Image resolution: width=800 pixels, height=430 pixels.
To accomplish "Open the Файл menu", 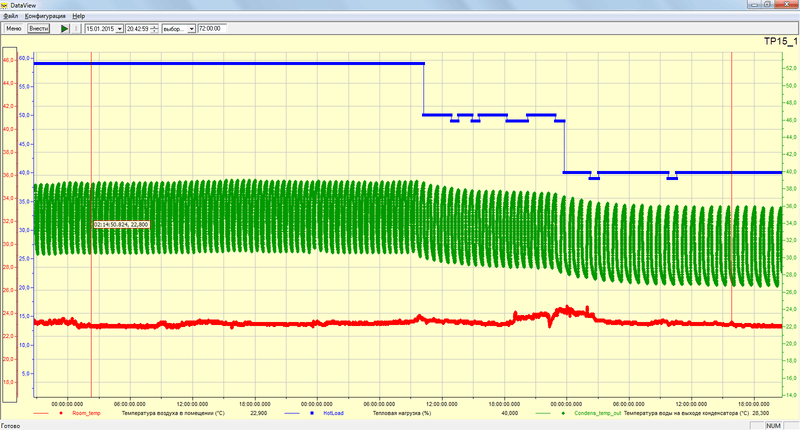I will pyautogui.click(x=10, y=17).
